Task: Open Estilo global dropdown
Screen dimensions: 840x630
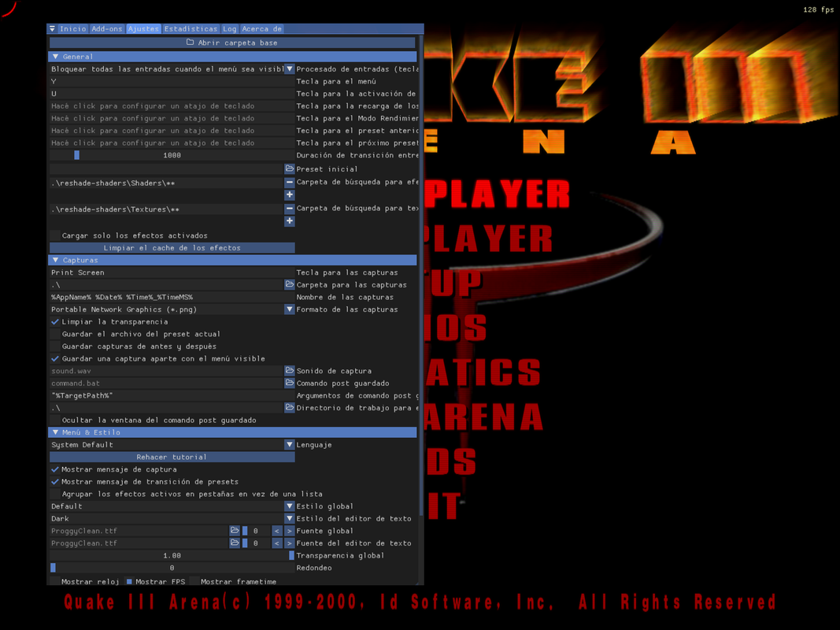Action: 289,506
